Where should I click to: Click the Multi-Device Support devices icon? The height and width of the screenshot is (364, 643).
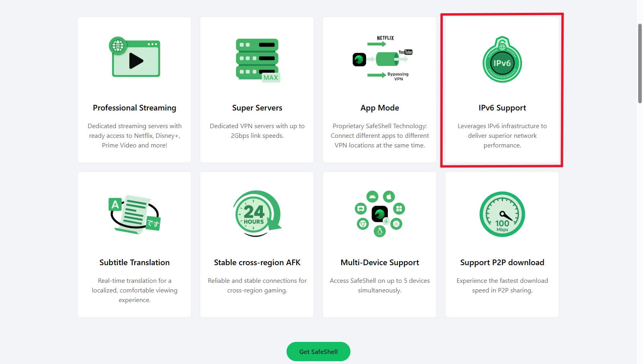pos(379,214)
